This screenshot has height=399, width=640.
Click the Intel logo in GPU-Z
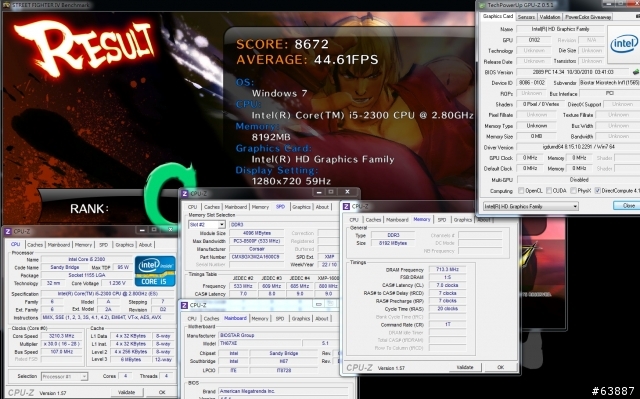[623, 44]
